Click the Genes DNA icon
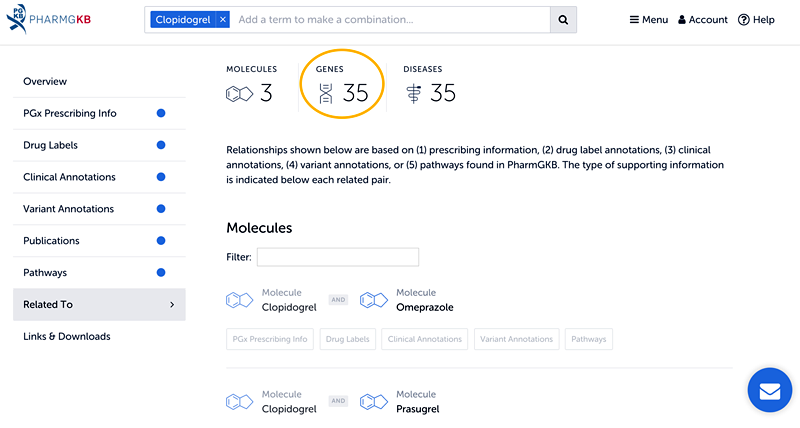The image size is (800, 428). click(326, 94)
